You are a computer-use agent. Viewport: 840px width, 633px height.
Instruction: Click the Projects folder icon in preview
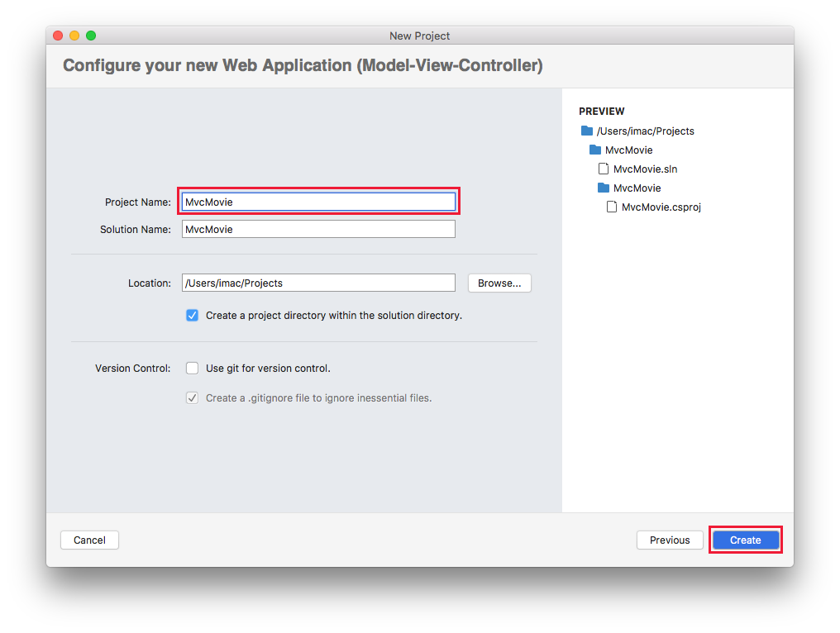click(586, 131)
